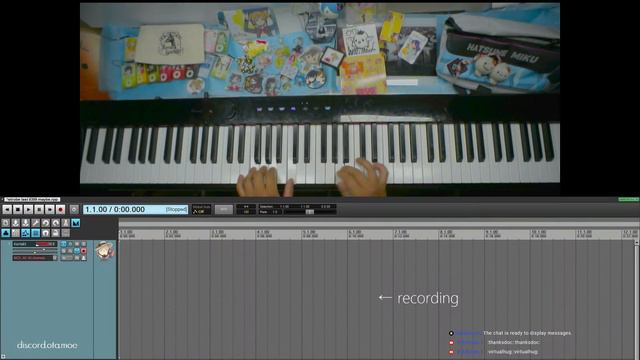This screenshot has height=360, width=640.
Task: Click the selection start field 1.1.00
Action: coord(284,207)
